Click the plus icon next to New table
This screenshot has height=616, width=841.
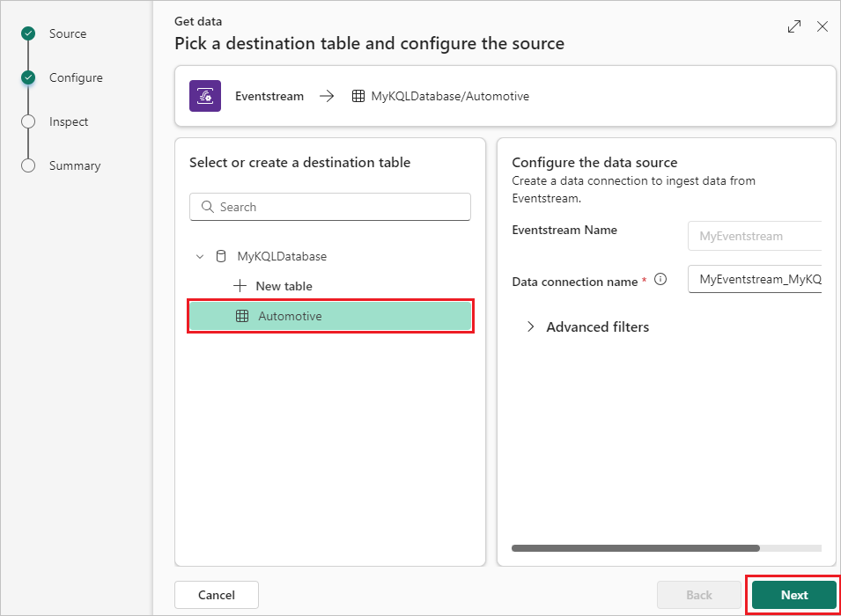[240, 285]
